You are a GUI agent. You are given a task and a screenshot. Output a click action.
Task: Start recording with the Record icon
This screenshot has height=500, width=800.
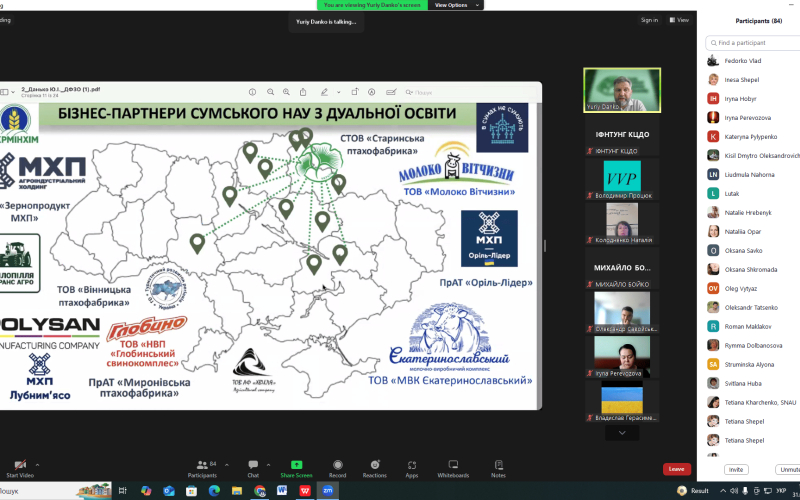click(337, 465)
